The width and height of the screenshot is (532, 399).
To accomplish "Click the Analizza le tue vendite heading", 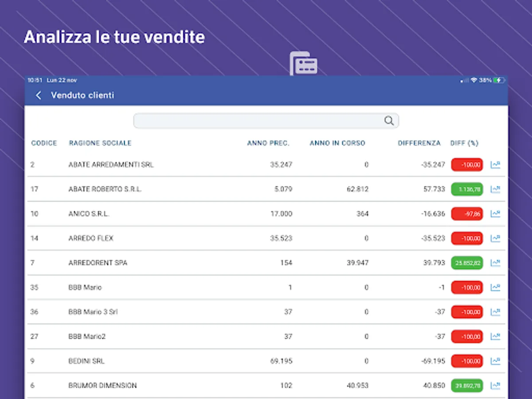I will coord(114,37).
